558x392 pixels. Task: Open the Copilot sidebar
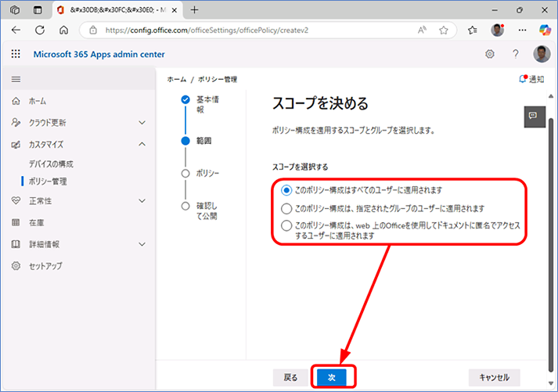point(545,31)
